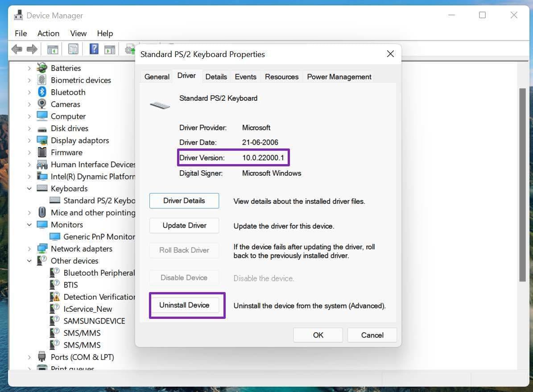This screenshot has width=533, height=392.
Task: Click the Firmware chip icon
Action: pos(42,152)
